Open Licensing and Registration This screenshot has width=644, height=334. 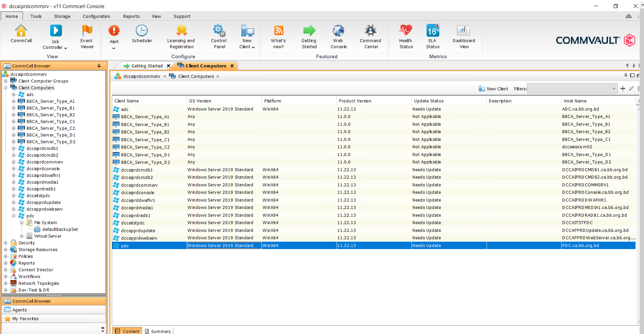click(181, 37)
